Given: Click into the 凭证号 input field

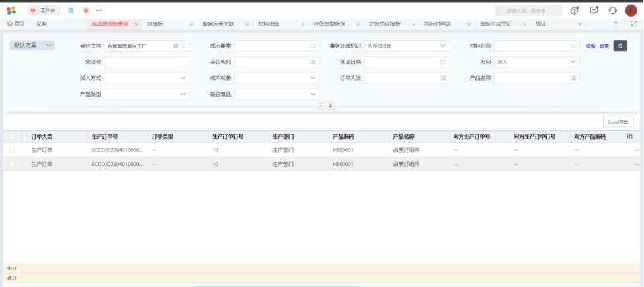Looking at the screenshot, I should click(147, 62).
